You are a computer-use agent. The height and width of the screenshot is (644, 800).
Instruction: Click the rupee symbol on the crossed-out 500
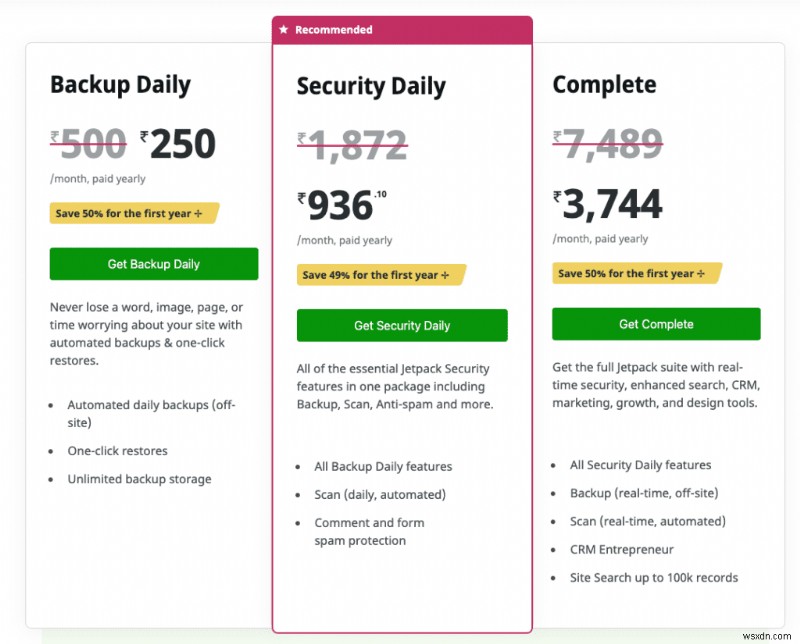(55, 134)
